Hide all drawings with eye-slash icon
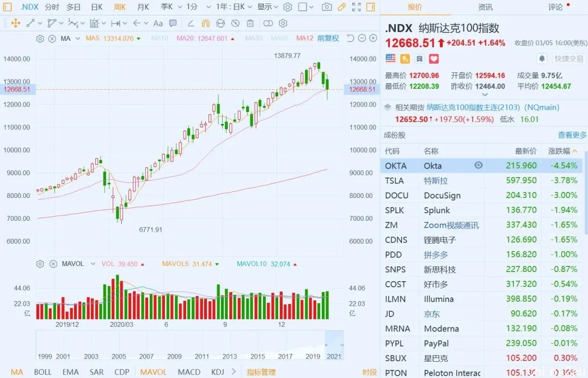This screenshot has height=378, width=588. click(x=235, y=23)
